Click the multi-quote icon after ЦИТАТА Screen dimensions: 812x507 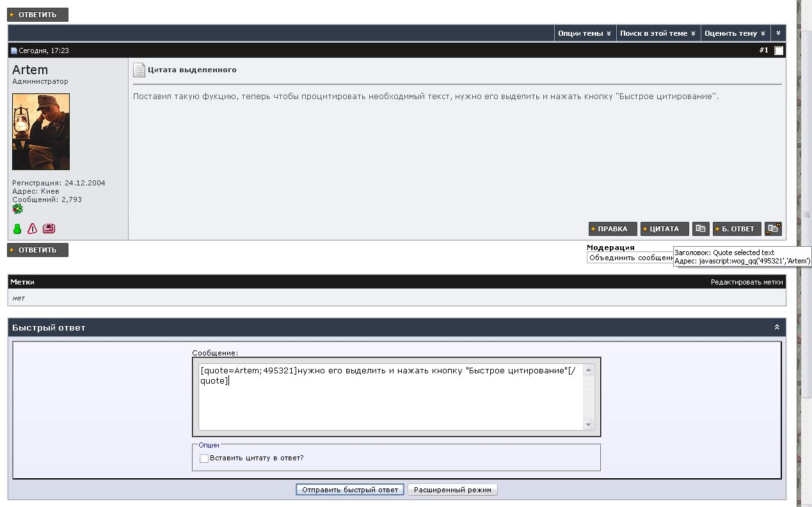(701, 229)
